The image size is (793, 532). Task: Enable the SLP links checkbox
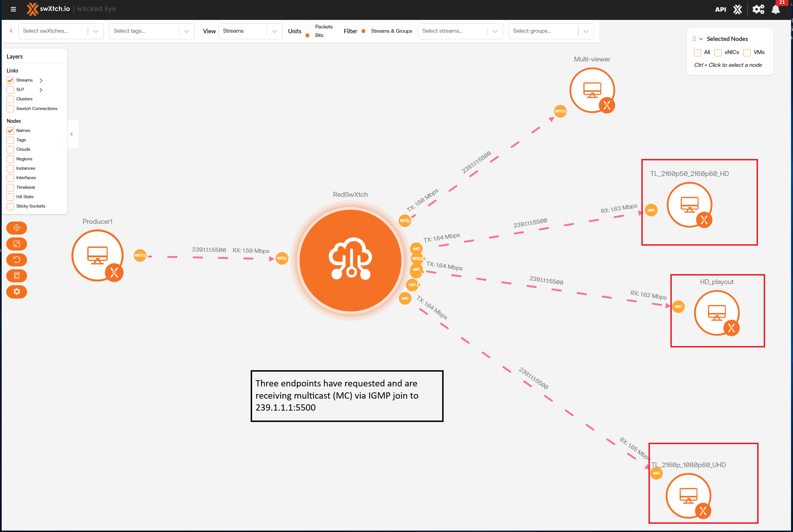click(x=11, y=90)
